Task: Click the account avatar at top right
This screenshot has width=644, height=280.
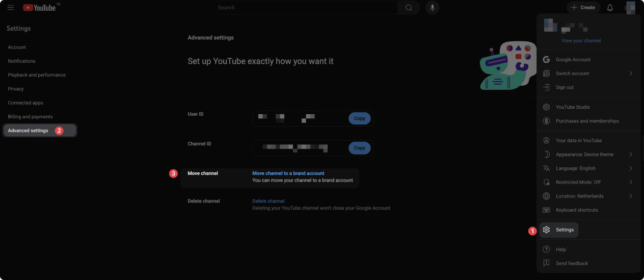Action: pyautogui.click(x=631, y=8)
